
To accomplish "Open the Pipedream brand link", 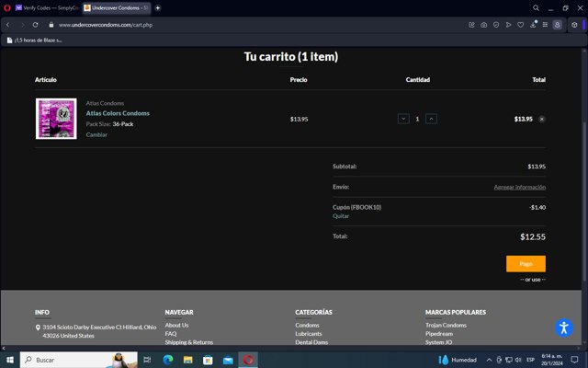I will coord(439,334).
